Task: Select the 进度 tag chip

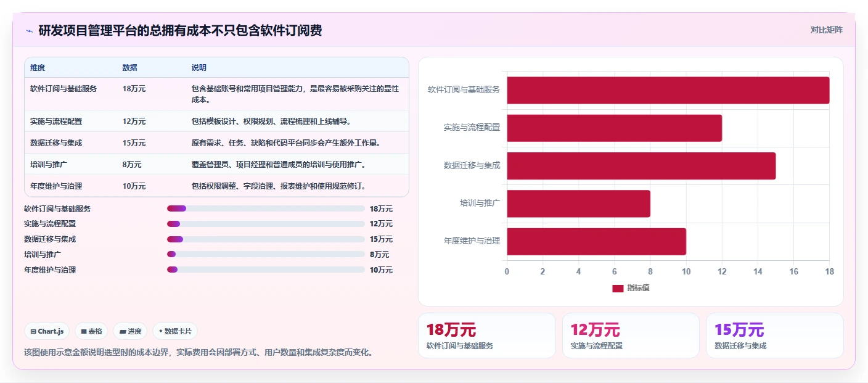Action: [130, 331]
